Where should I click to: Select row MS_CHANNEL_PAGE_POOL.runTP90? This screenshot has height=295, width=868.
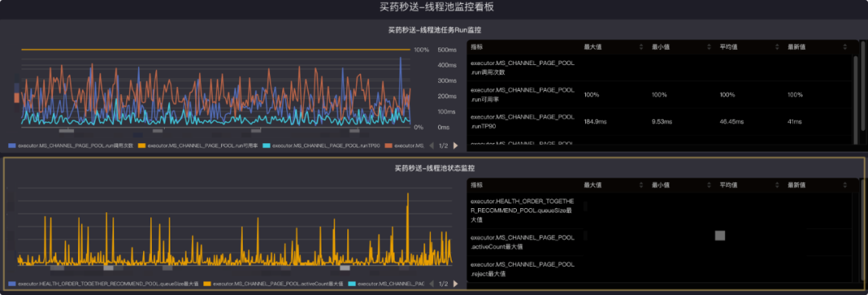[659, 121]
